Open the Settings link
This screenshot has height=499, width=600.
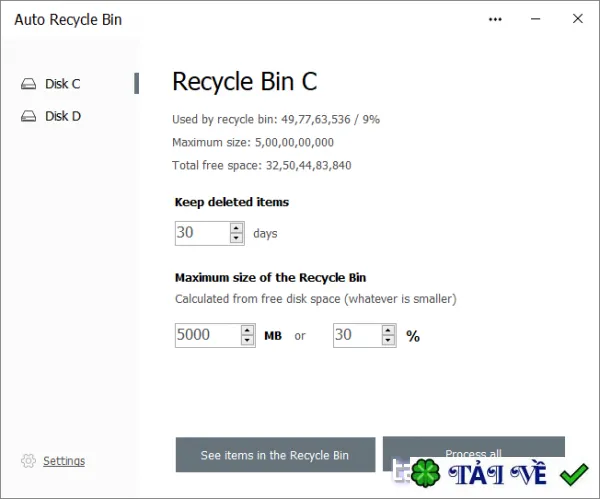click(64, 461)
